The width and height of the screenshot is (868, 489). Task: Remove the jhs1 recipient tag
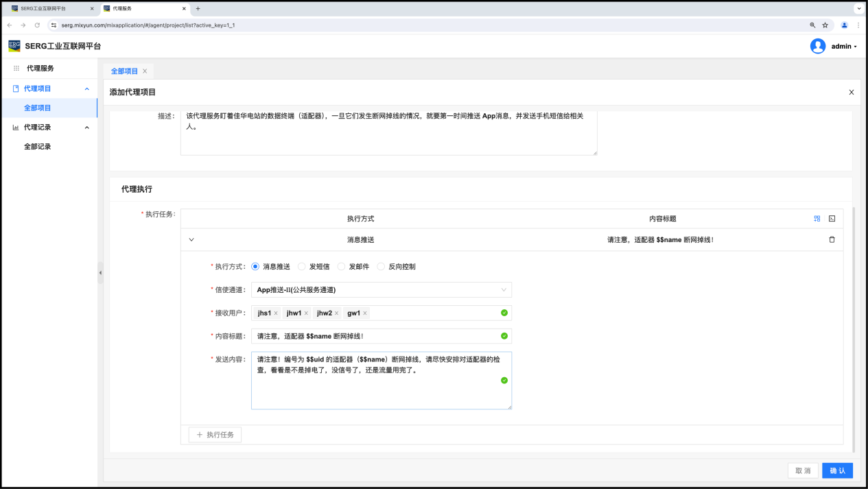pos(276,313)
